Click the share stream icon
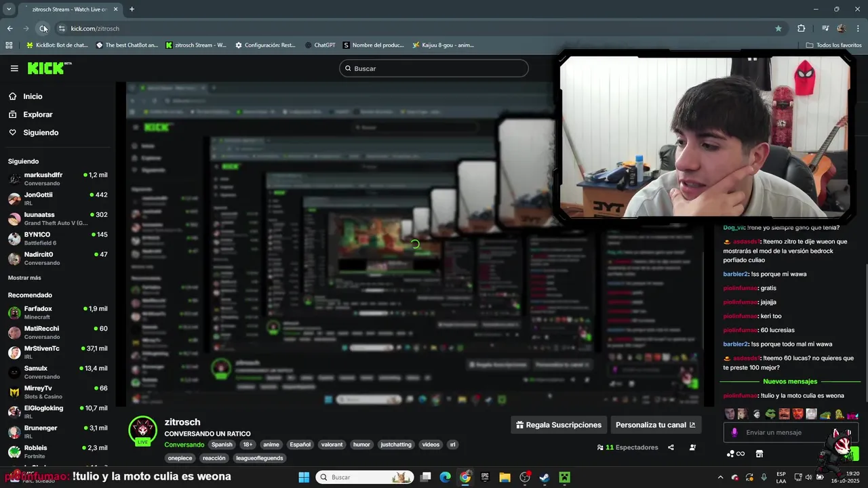 [x=671, y=447]
